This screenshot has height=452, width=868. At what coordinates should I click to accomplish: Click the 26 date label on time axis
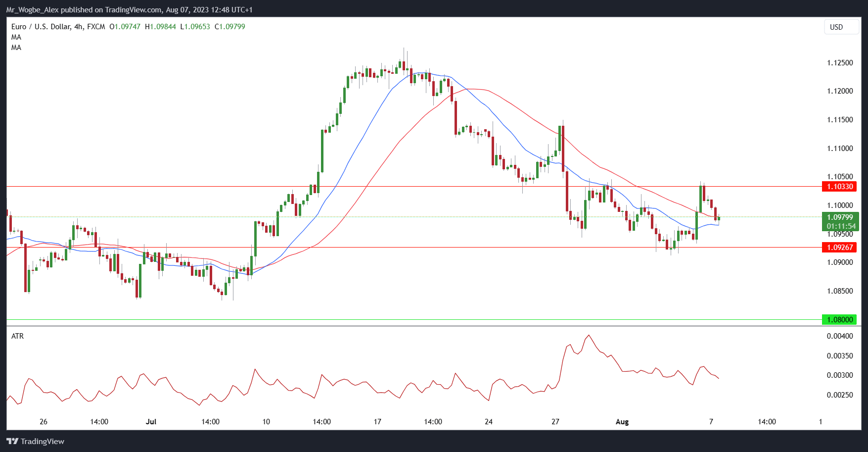click(x=44, y=422)
